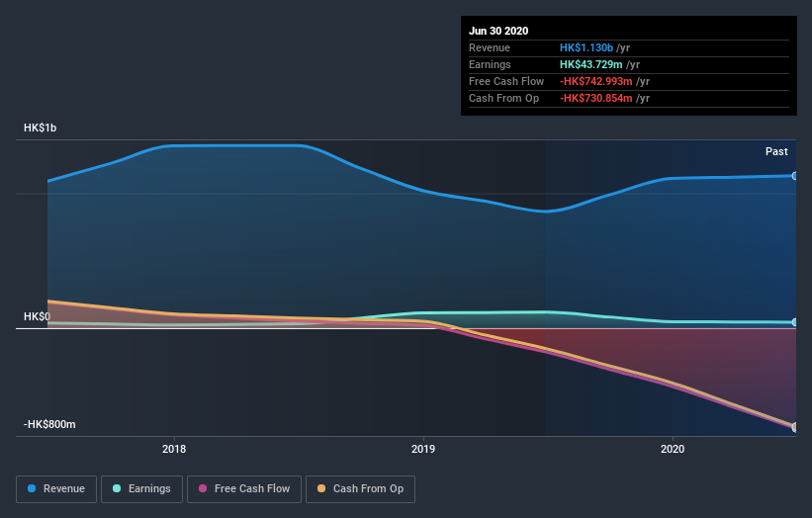Viewport: 812px width, 518px height.
Task: Click the -HK$742.993m free cash flow value
Action: (x=596, y=81)
